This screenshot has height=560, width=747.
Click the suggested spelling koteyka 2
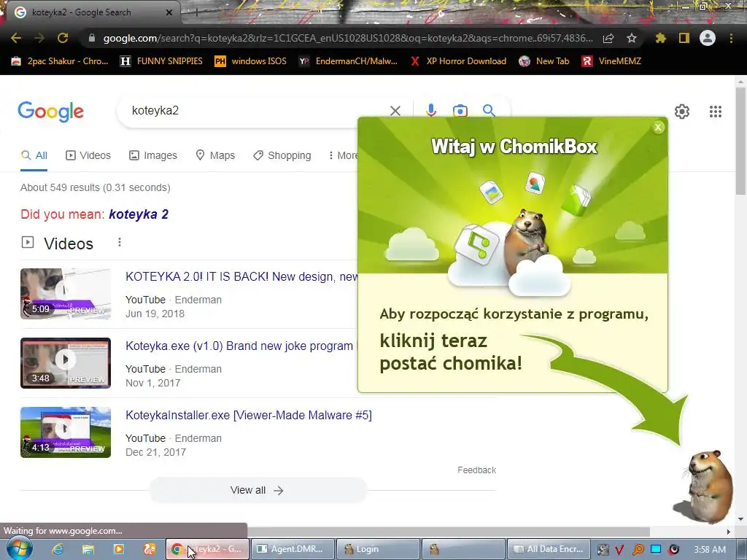139,214
